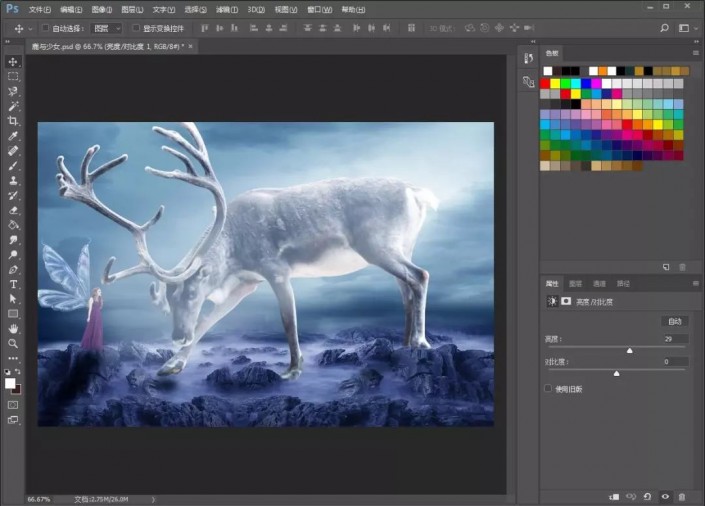Pick the pure red swatch

coord(545,84)
